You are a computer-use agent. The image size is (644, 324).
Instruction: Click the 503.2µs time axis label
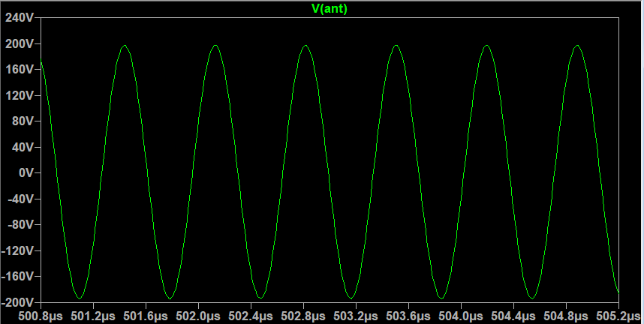point(356,316)
